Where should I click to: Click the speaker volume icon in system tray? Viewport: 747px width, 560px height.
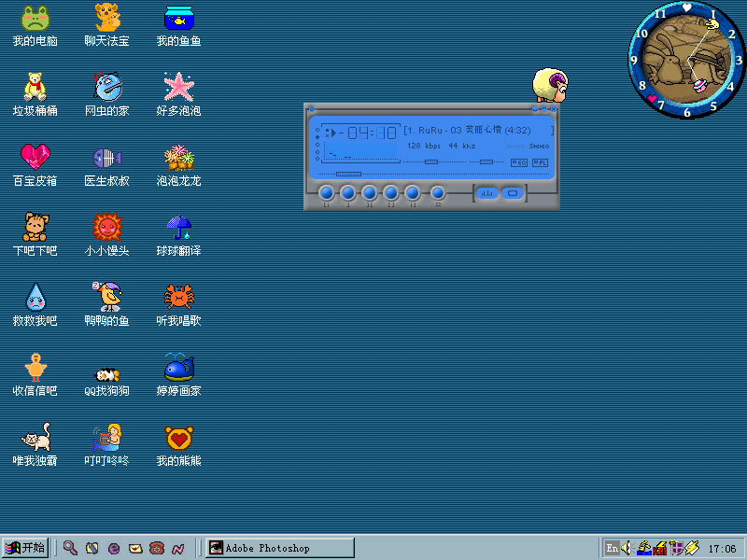[626, 548]
